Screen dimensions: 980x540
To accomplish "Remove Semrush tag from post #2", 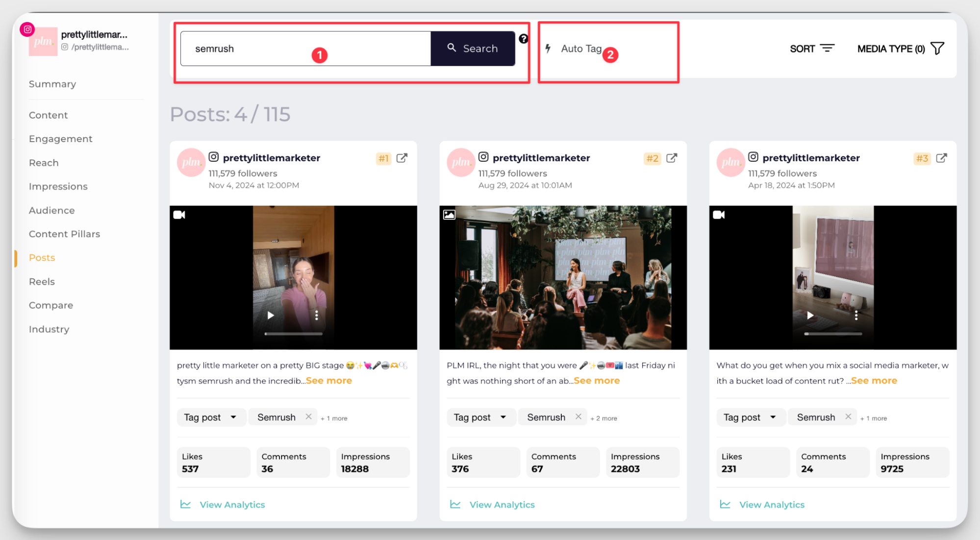I will pyautogui.click(x=578, y=417).
